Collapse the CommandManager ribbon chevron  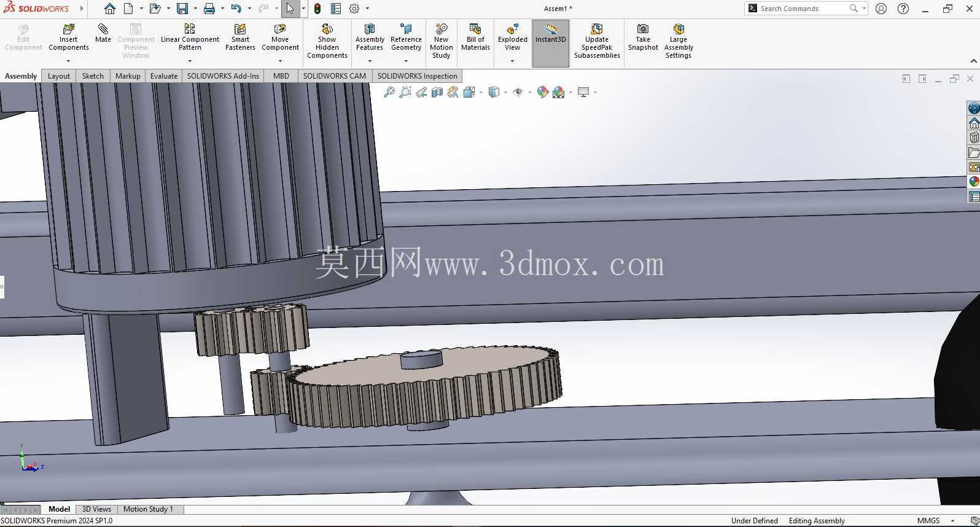[x=973, y=61]
